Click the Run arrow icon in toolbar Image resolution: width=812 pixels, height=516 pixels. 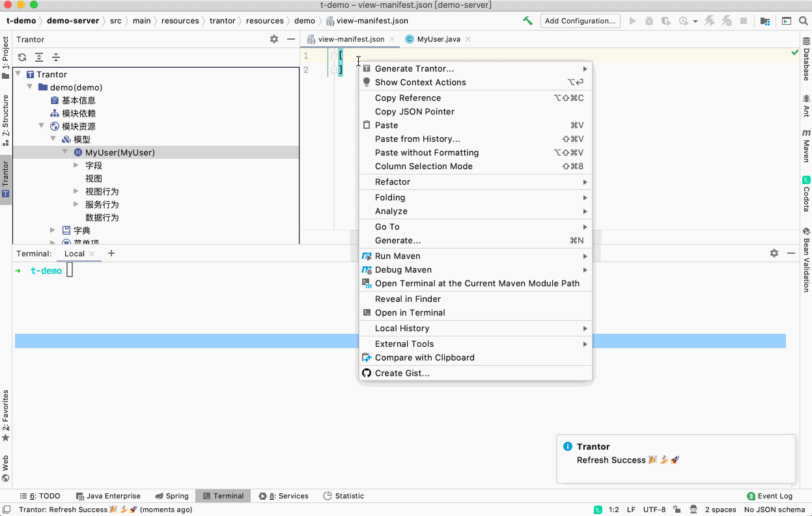[633, 21]
